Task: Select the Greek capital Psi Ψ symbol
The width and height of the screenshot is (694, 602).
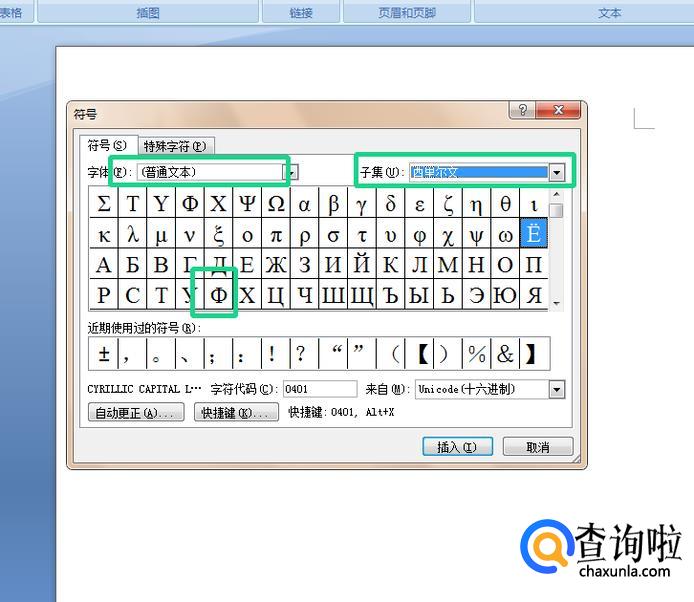Action: (x=247, y=203)
